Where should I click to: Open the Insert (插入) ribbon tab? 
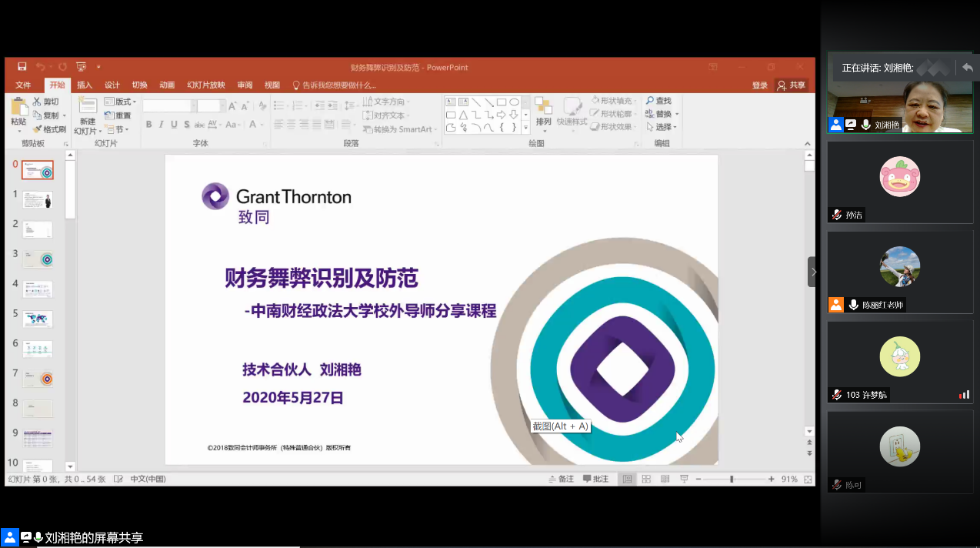point(85,85)
